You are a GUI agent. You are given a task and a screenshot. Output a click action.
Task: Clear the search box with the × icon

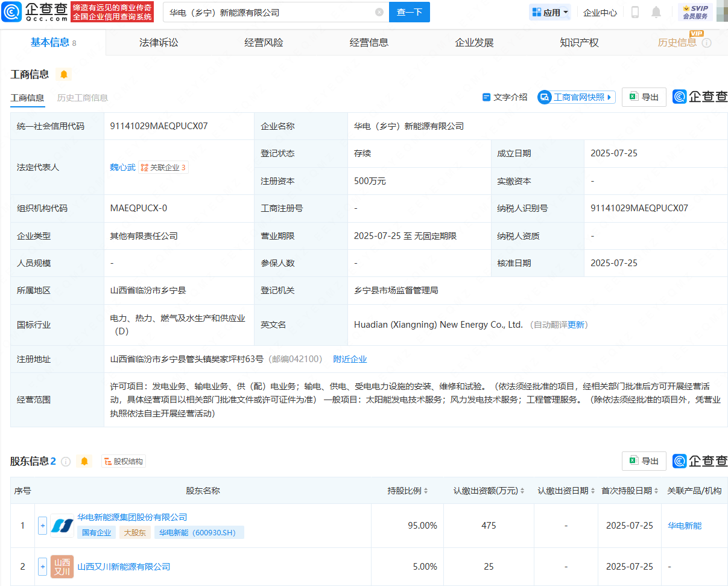click(x=379, y=12)
